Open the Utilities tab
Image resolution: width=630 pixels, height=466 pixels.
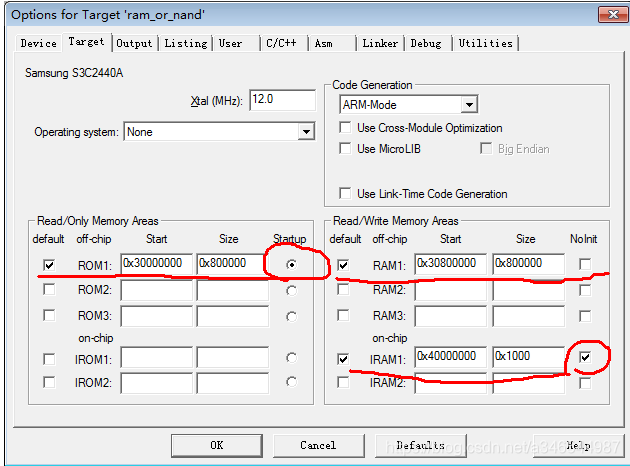[x=486, y=43]
